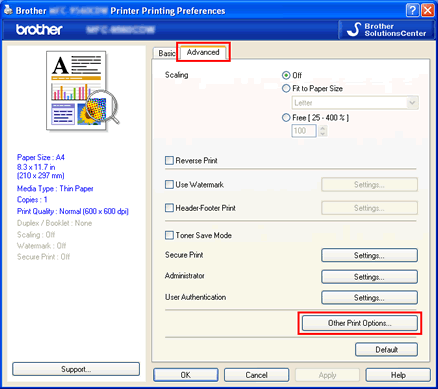This screenshot has height=389, width=438.
Task: Enable the Use Watermark checkbox
Action: point(169,185)
